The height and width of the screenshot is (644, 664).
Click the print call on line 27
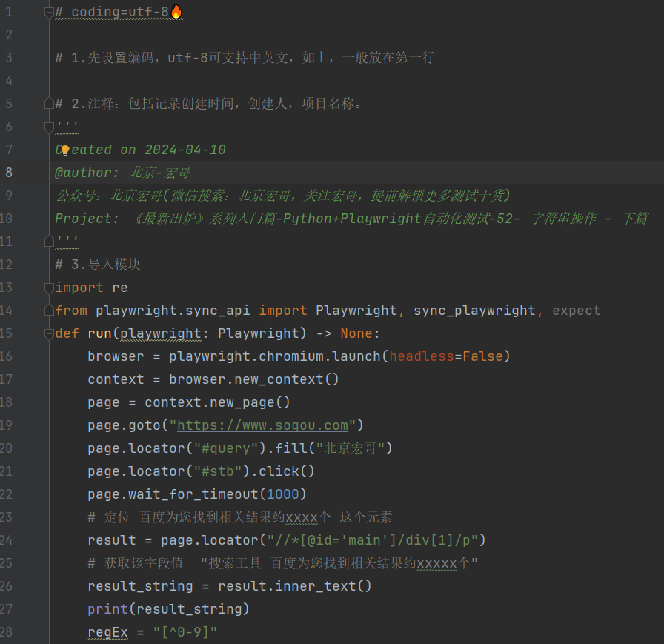[x=107, y=609]
